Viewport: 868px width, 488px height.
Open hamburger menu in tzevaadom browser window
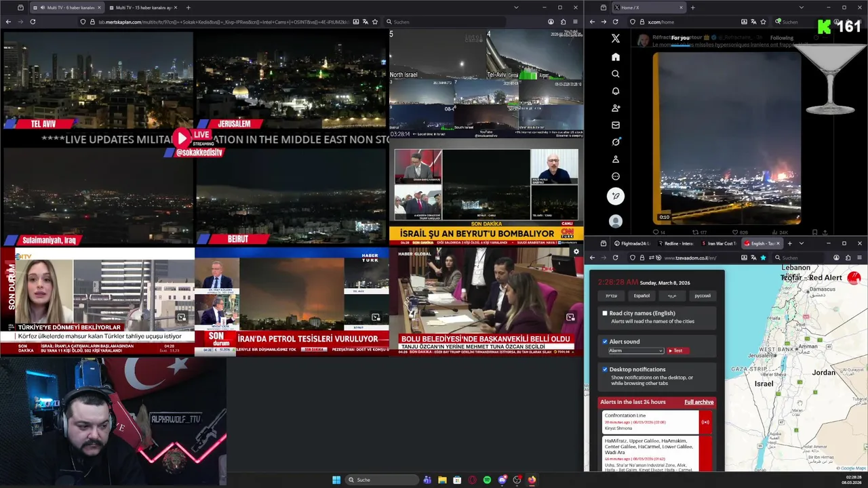[860, 258]
